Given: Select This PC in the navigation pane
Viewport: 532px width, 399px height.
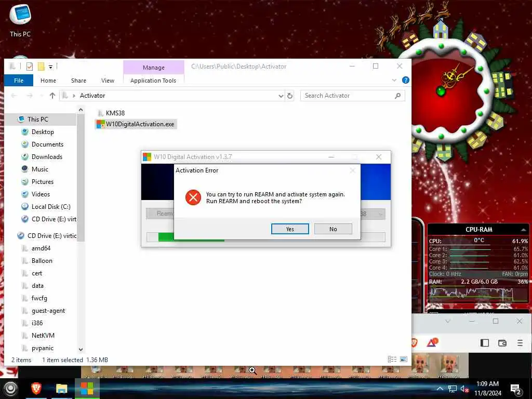Looking at the screenshot, I should click(x=37, y=119).
